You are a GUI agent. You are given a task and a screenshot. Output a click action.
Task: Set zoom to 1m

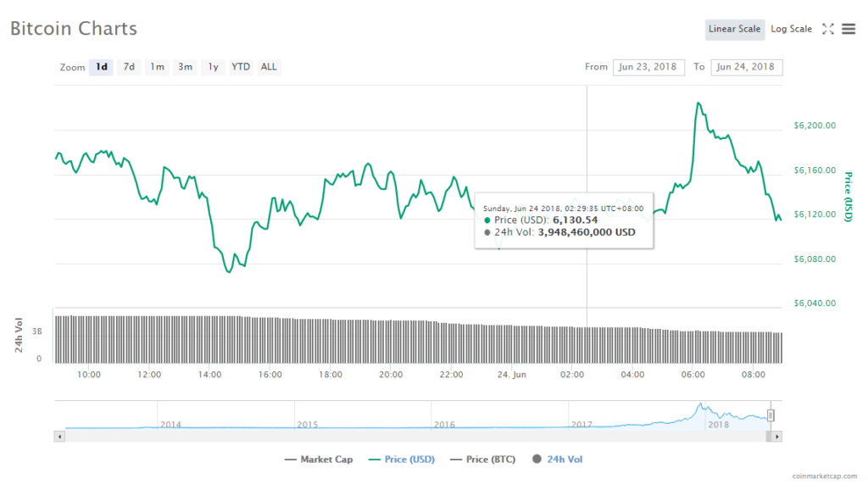coord(157,67)
